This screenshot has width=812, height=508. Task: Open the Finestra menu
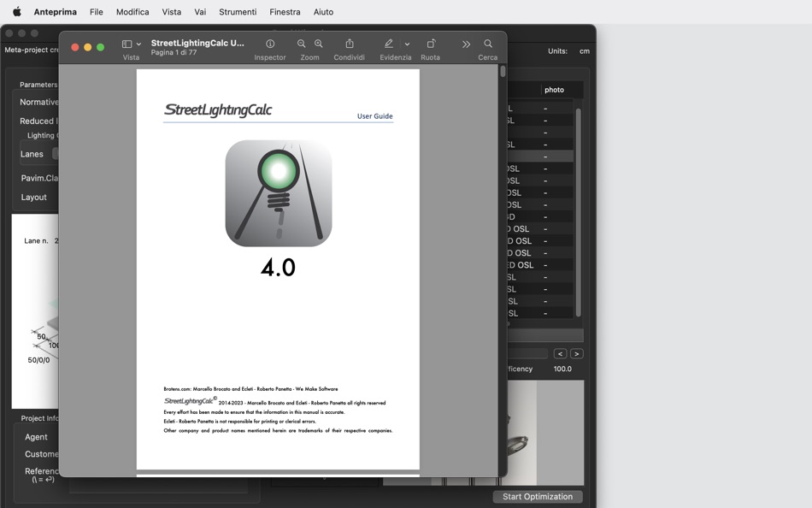pyautogui.click(x=285, y=11)
